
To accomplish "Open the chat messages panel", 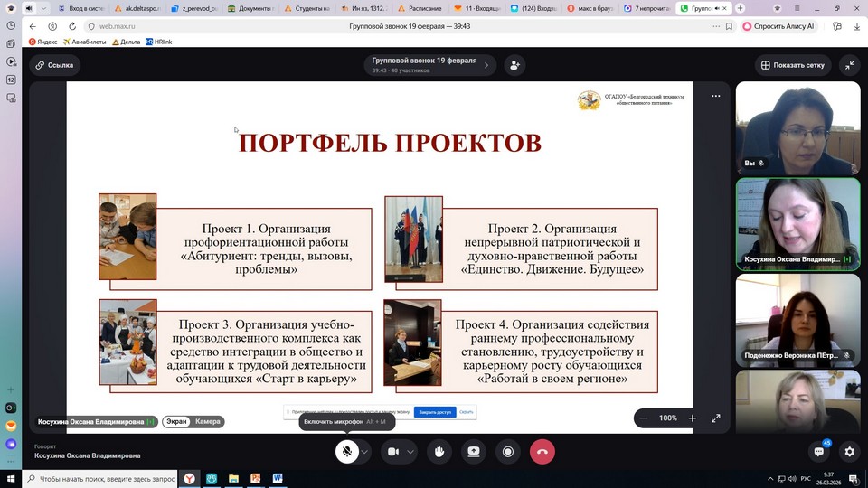I will pos(820,451).
